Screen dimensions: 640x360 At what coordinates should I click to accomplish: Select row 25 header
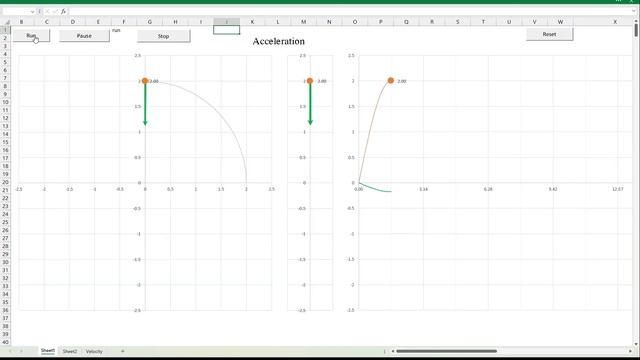[5, 222]
